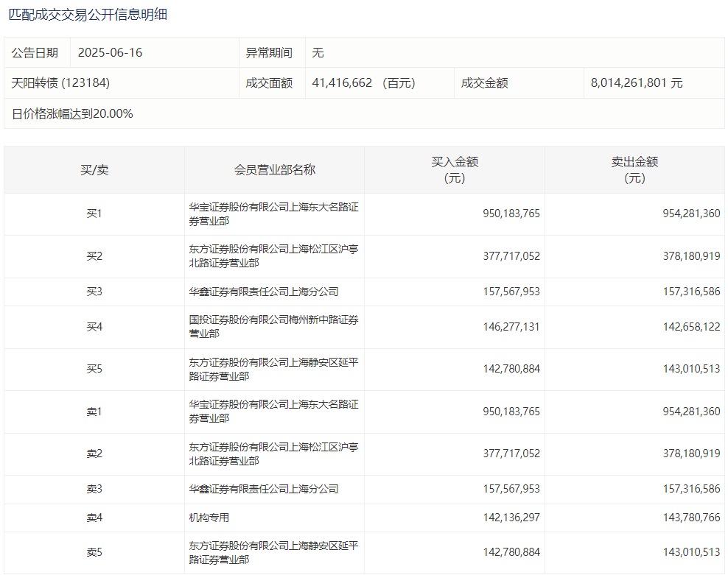
Task: Click the 买入金额 (元) column header
Action: coord(455,170)
